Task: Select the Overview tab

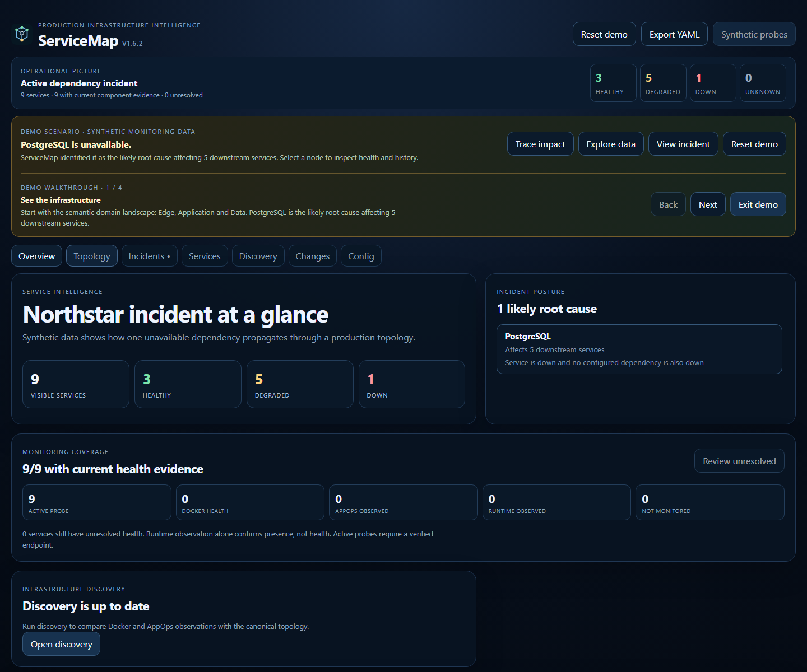Action: [36, 256]
